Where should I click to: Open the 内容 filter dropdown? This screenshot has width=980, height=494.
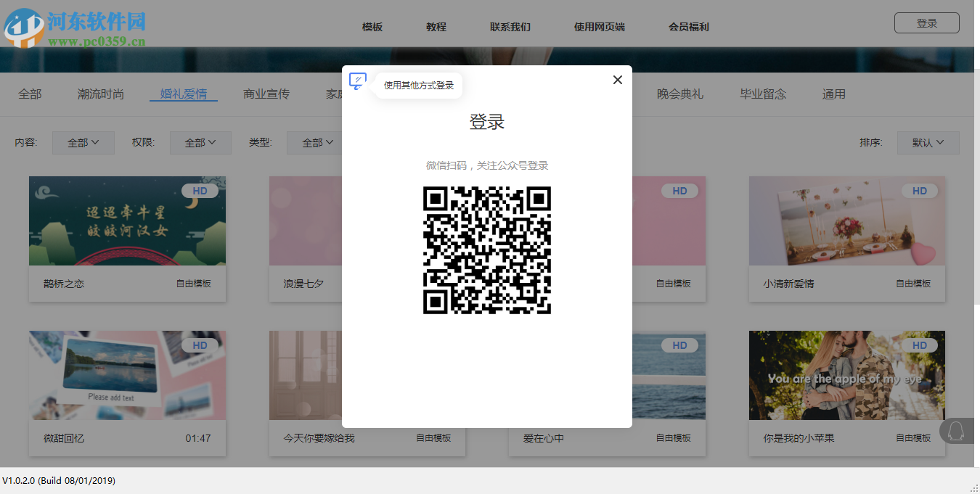[82, 142]
